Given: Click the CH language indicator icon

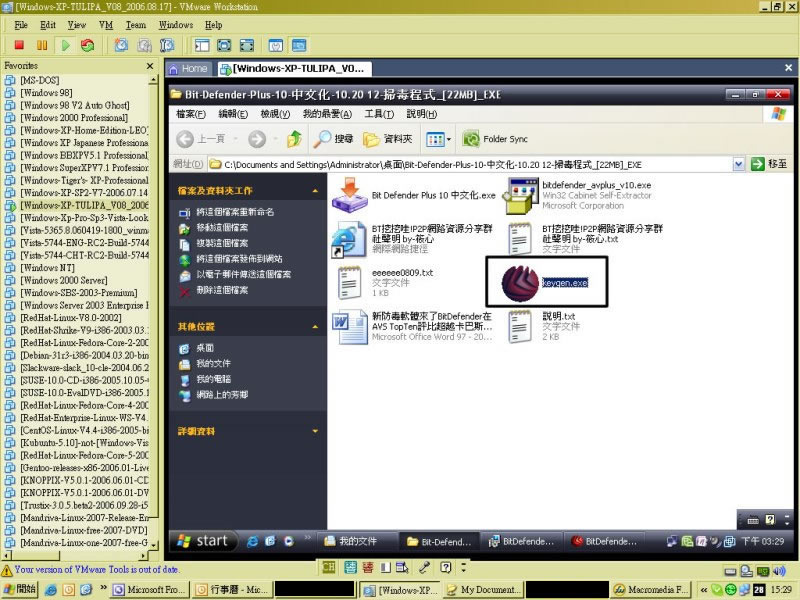Looking at the screenshot, I should (329, 567).
